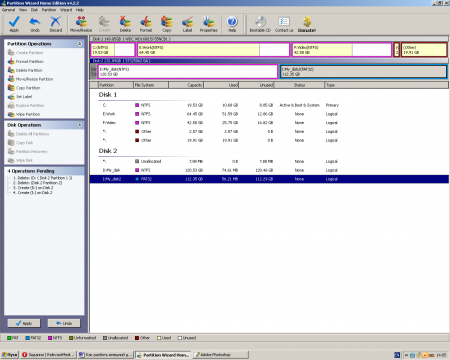Viewport: 450px width, 360px height.
Task: Open the Wizard menu
Action: click(66, 10)
